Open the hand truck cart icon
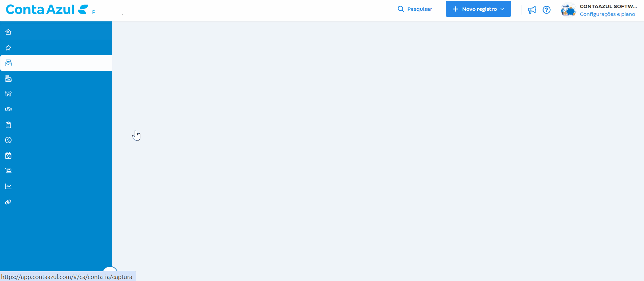The image size is (644, 281). 8,171
